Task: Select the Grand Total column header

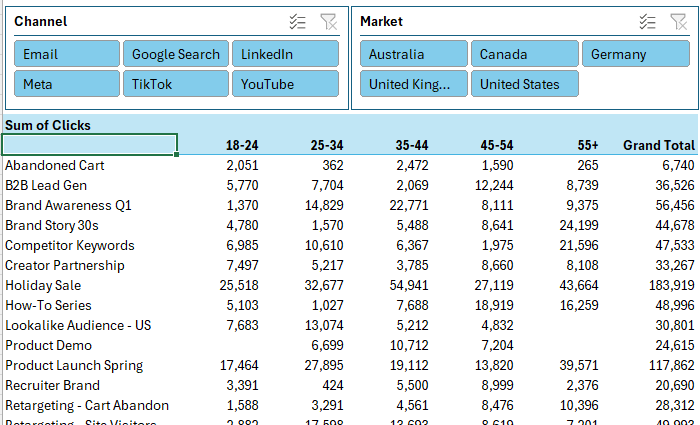Action: point(659,145)
